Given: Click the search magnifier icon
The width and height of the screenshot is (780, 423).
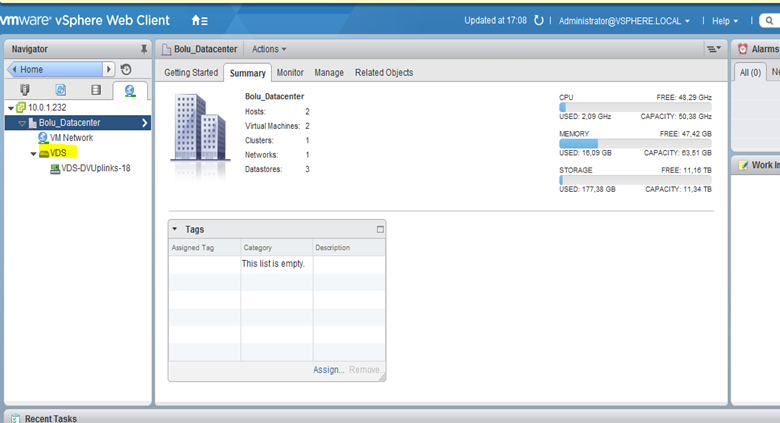Looking at the screenshot, I should 769,21.
